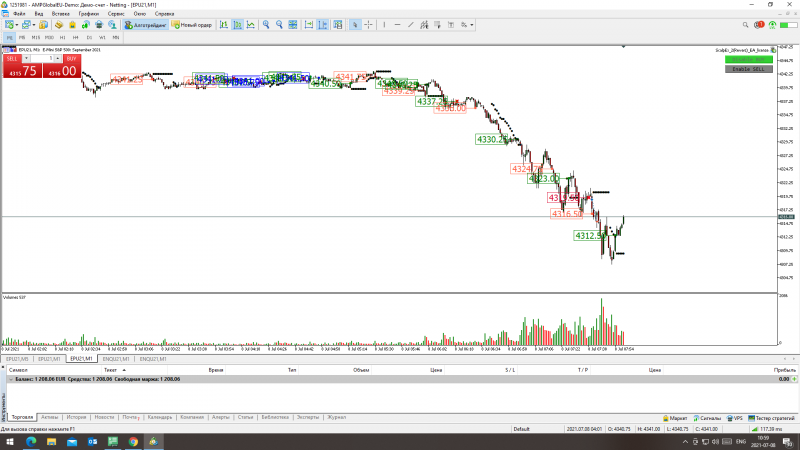Collapse the balance row expander
This screenshot has height=450, width=800.
[11, 380]
